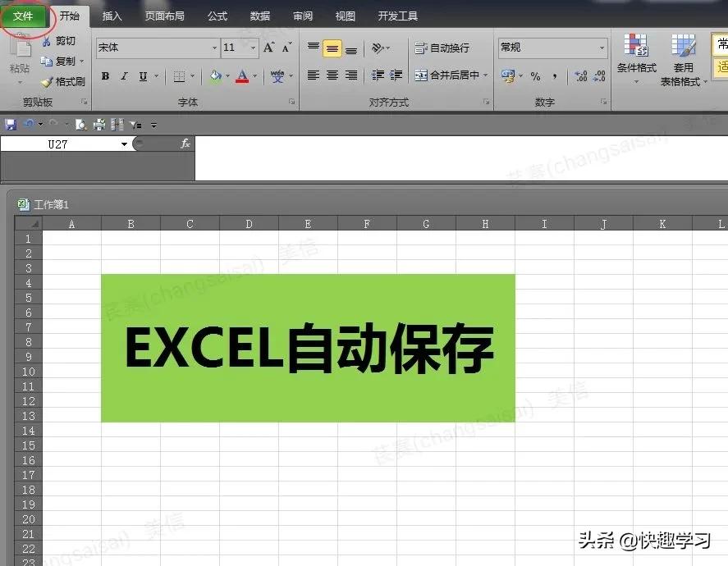Switch to the 开始 ribbon tab
The image size is (728, 566).
pos(70,16)
